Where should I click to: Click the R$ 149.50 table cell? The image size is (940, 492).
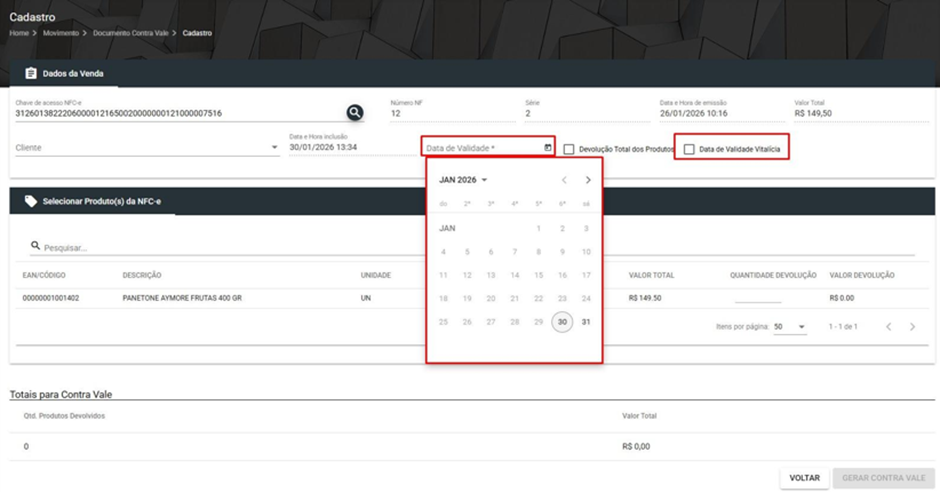click(x=645, y=298)
